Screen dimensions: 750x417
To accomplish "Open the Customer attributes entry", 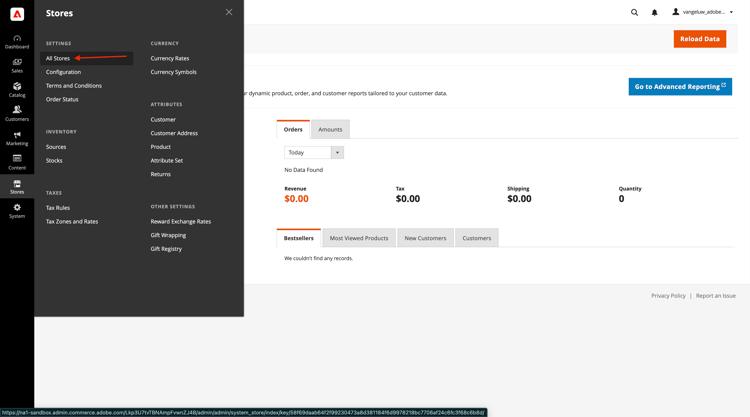I will coord(163,120).
